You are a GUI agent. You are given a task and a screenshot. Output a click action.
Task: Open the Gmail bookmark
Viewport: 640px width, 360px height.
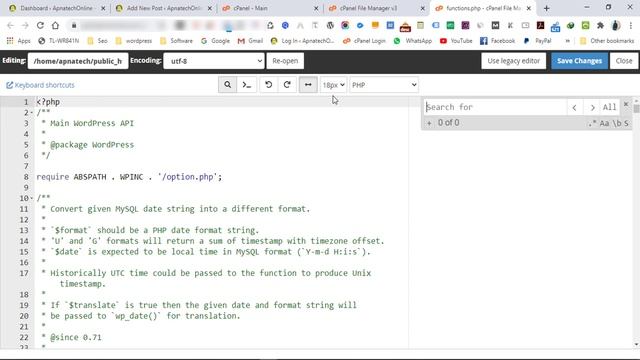coord(250,41)
